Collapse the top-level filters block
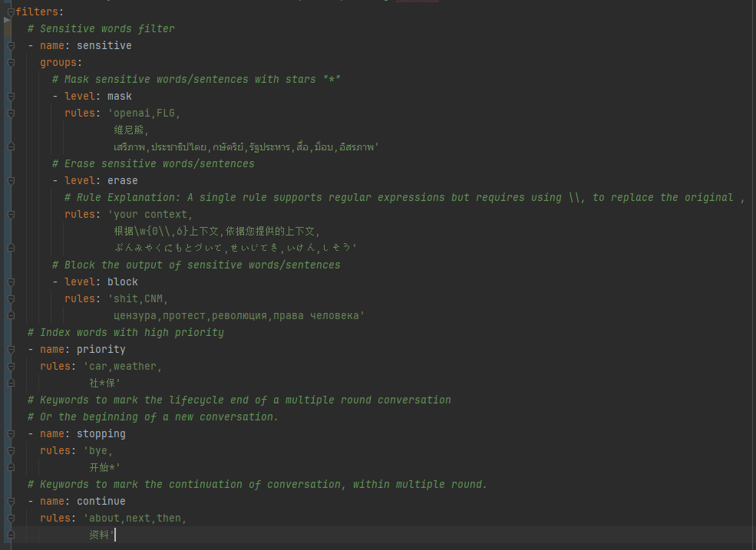Screen dimensions: 756x550 (x=11, y=12)
